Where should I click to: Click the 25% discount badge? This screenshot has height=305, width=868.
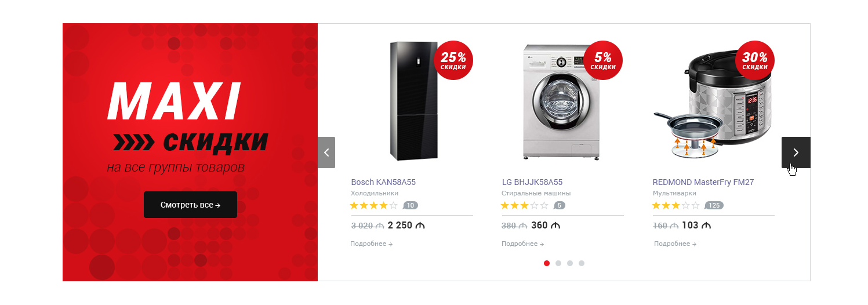click(453, 60)
